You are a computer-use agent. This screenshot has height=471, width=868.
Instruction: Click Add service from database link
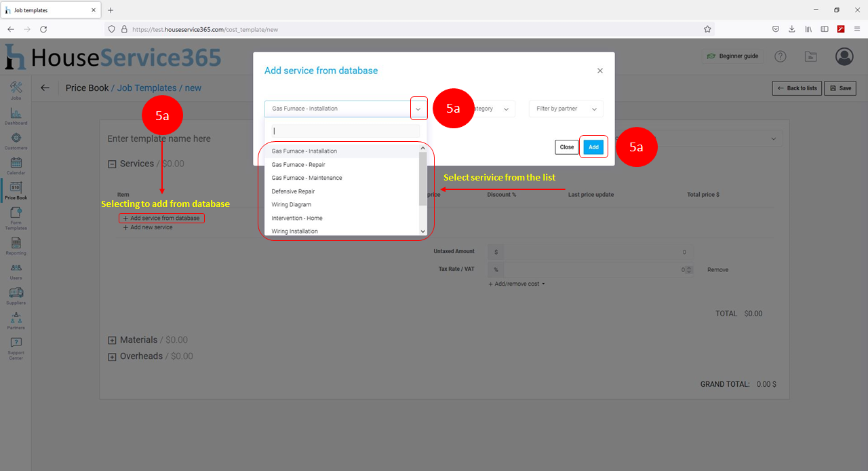(x=161, y=218)
